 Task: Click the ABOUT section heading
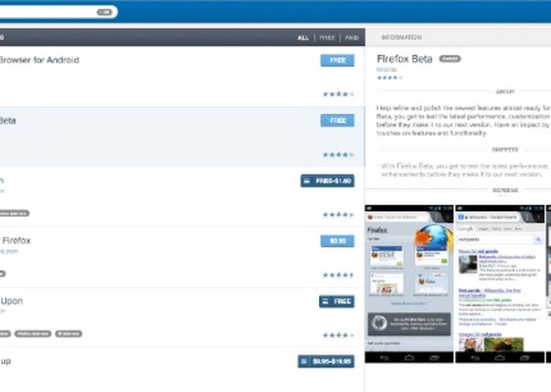point(505,92)
